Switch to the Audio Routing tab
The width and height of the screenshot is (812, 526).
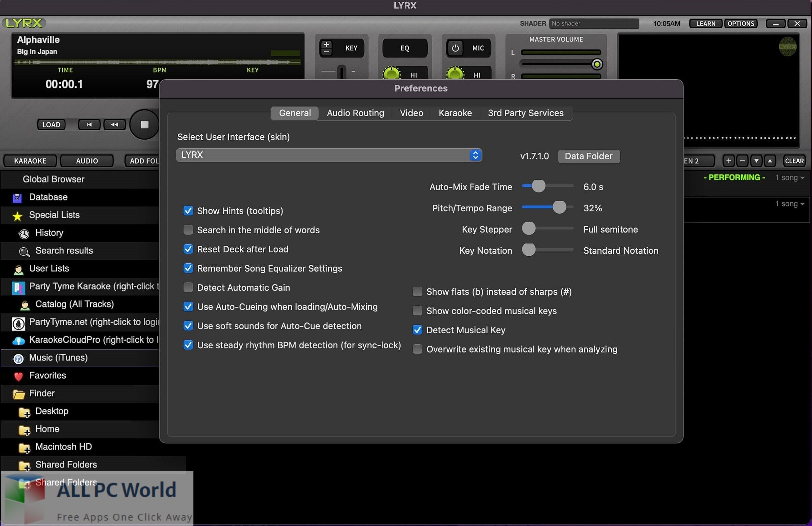tap(356, 112)
